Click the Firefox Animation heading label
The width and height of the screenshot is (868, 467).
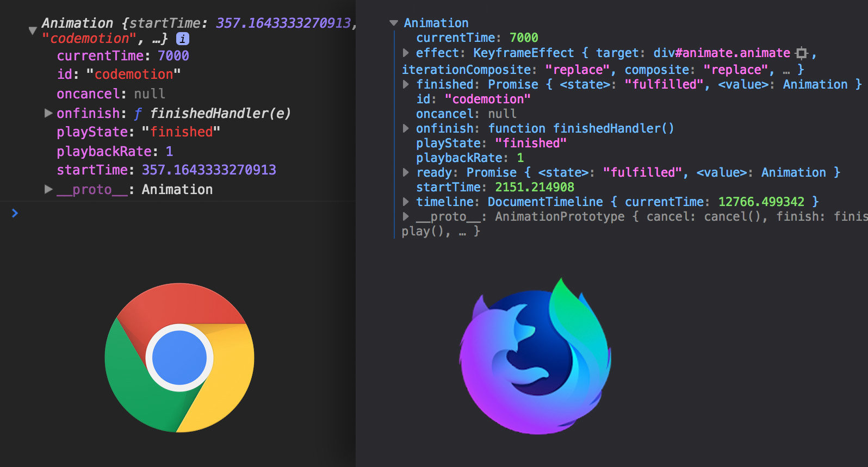point(436,23)
